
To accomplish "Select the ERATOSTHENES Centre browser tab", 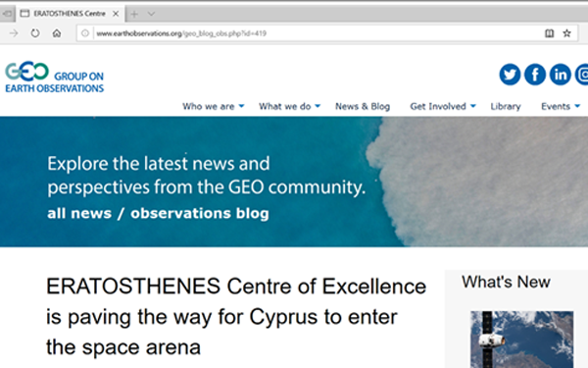I will pos(70,14).
